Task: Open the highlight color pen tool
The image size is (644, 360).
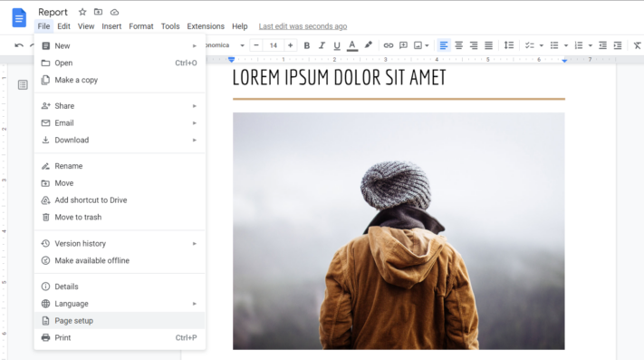Action: [x=368, y=45]
